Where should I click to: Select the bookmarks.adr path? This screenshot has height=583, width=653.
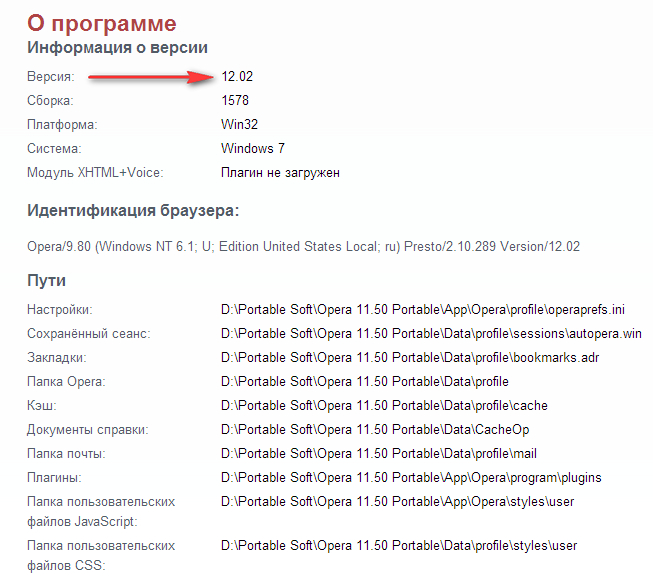pyautogui.click(x=410, y=358)
